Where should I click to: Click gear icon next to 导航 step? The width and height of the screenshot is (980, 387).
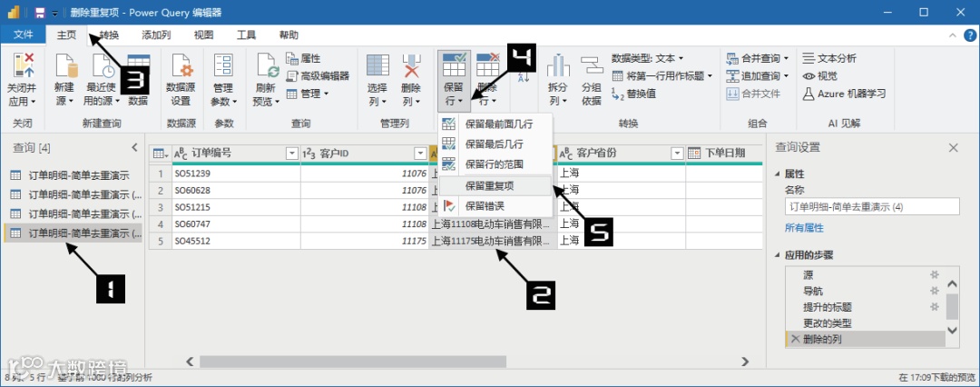pos(935,292)
